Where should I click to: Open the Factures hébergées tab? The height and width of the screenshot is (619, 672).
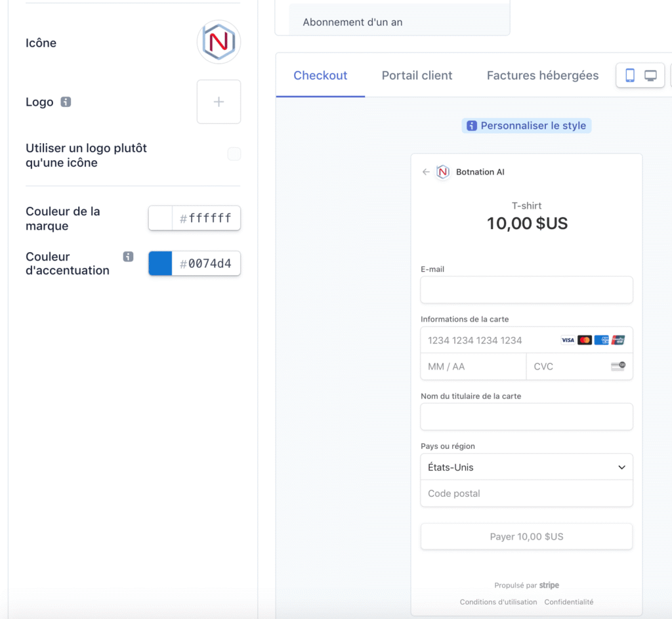[x=542, y=75]
